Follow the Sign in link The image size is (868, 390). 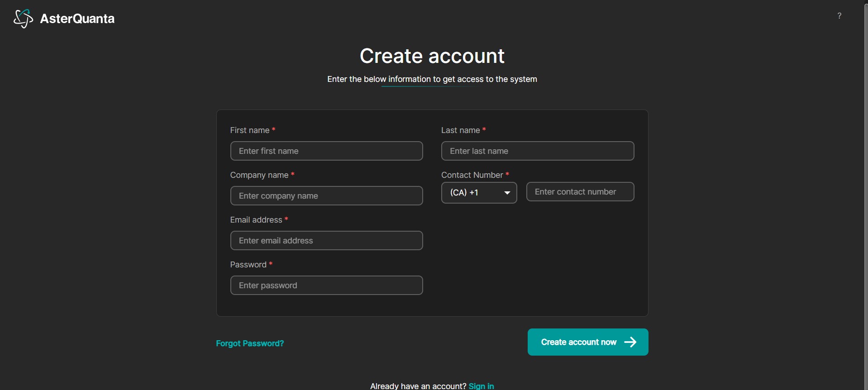(481, 386)
